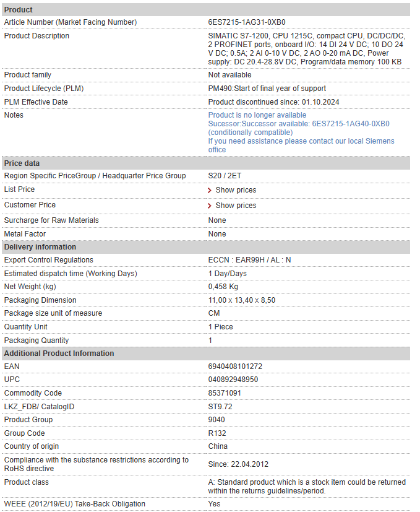The width and height of the screenshot is (420, 512).
Task: Show prices for List Price row
Action: (236, 190)
